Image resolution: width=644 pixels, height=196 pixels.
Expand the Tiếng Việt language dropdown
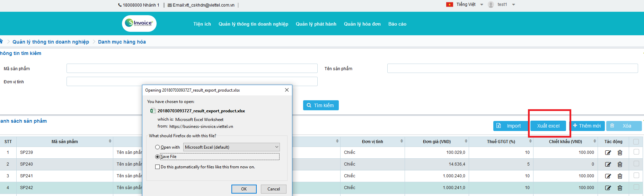[482, 4]
